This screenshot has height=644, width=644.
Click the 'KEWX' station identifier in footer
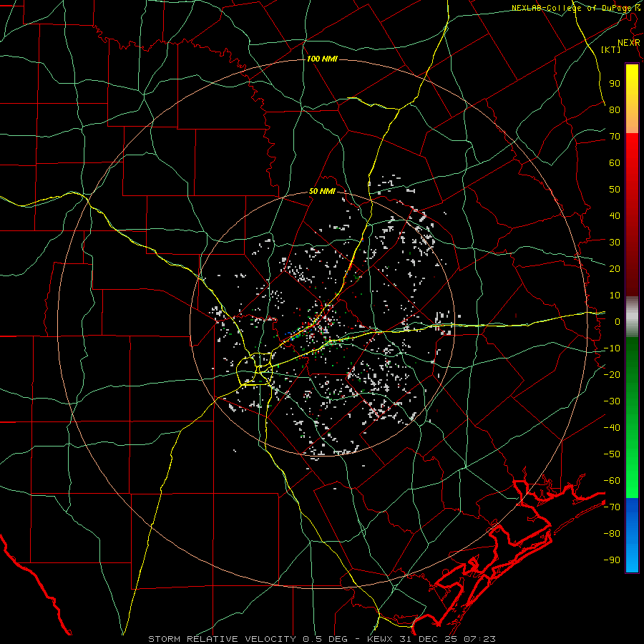coord(381,639)
